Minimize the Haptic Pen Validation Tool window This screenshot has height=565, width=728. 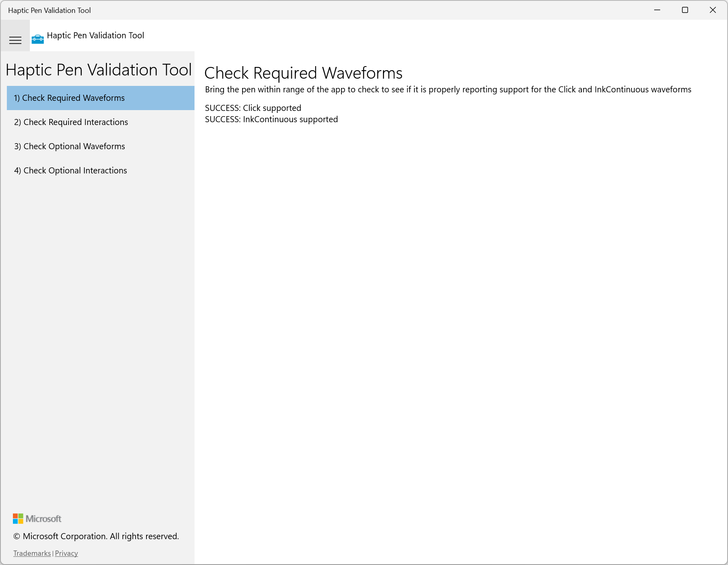(657, 10)
